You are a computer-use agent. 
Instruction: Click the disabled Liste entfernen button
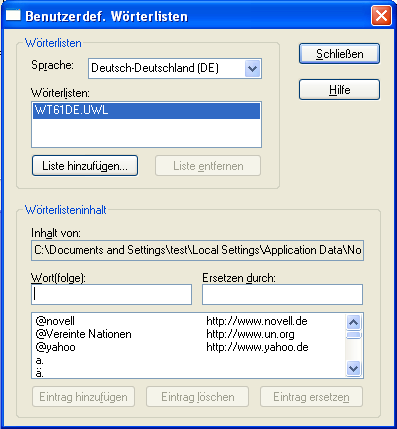click(208, 166)
